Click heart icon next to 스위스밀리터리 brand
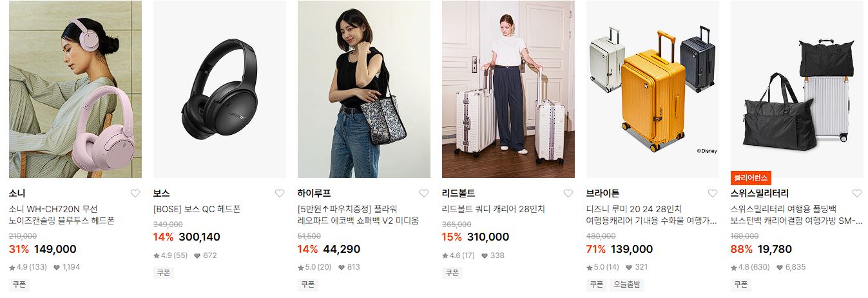The height and width of the screenshot is (298, 868). point(857,194)
